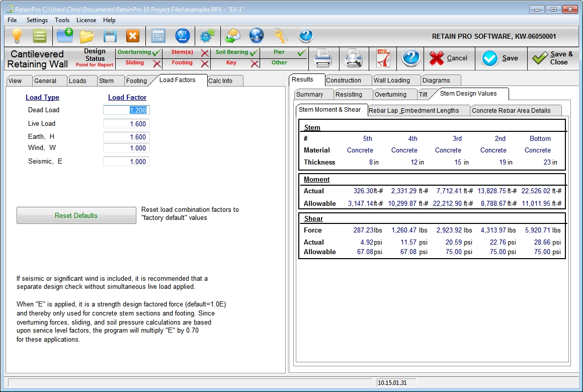Switch to the Footing tab
Image resolution: width=583 pixels, height=392 pixels.
click(136, 81)
